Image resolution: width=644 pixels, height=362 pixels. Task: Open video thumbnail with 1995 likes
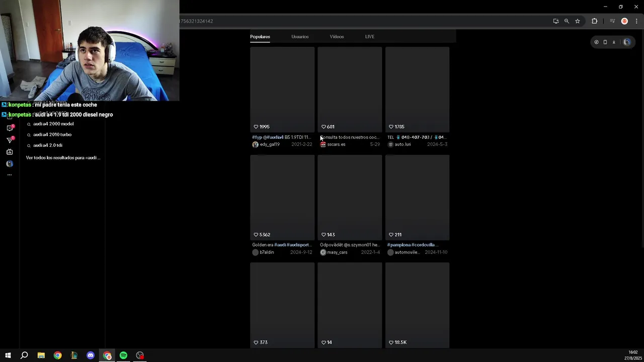coord(282,89)
